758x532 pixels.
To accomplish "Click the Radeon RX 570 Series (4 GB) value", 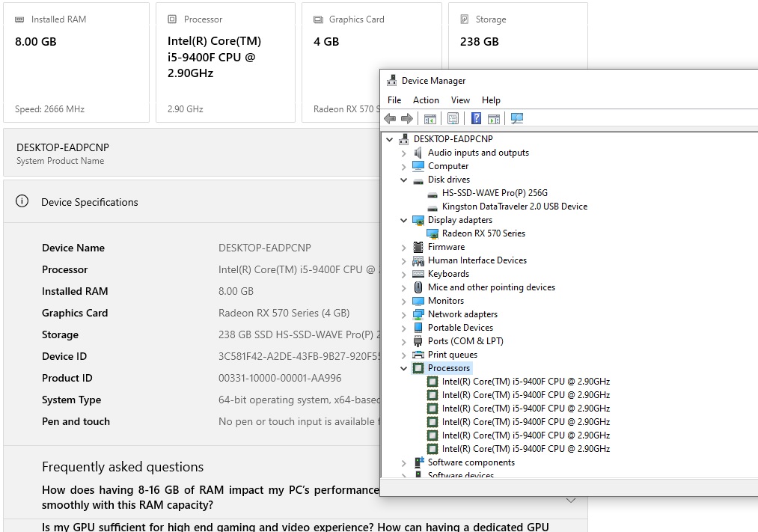I will [x=284, y=313].
